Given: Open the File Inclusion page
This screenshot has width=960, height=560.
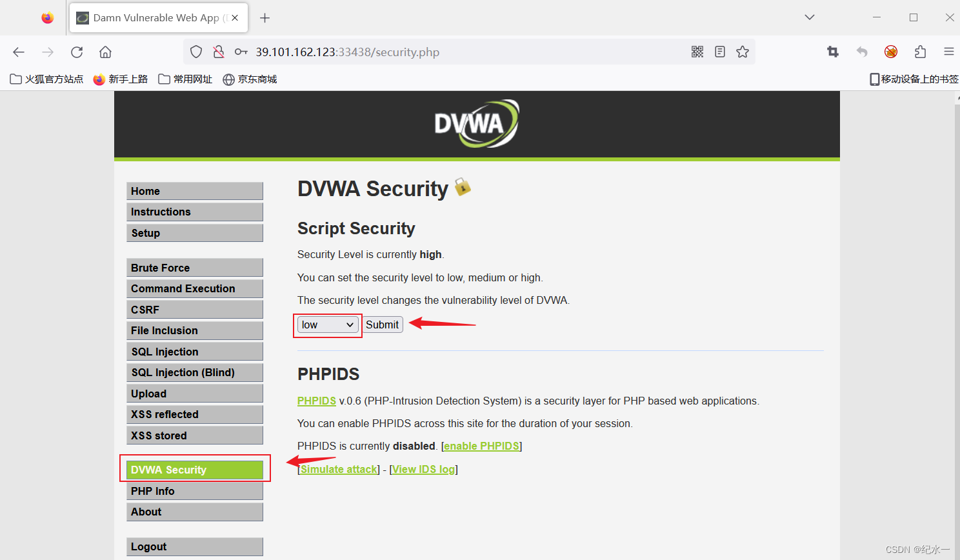Looking at the screenshot, I should (x=195, y=330).
